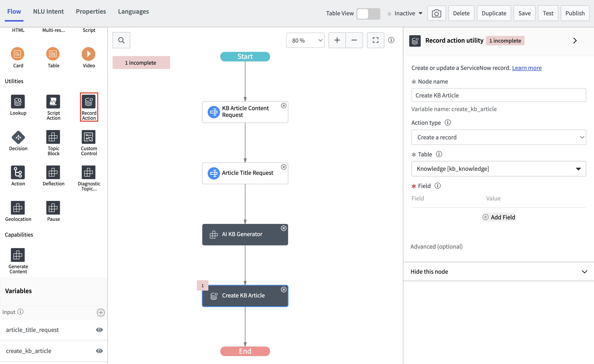
Task: Pick the Action utility icon
Action: (18, 172)
